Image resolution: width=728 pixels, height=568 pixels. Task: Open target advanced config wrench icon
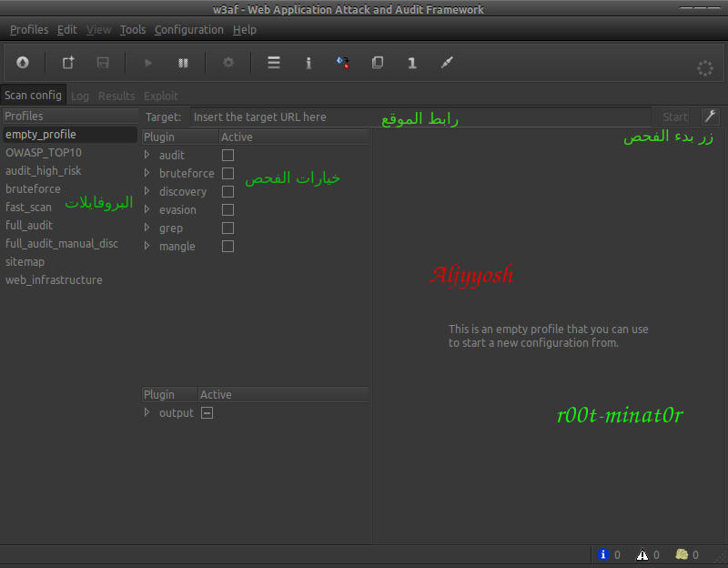point(711,117)
